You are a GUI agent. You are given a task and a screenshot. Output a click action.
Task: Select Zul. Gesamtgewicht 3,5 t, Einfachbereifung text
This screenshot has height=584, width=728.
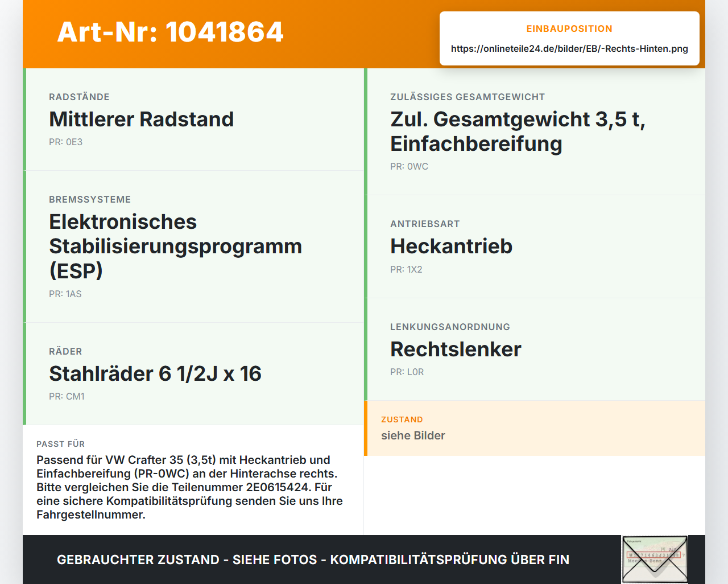pyautogui.click(x=518, y=131)
